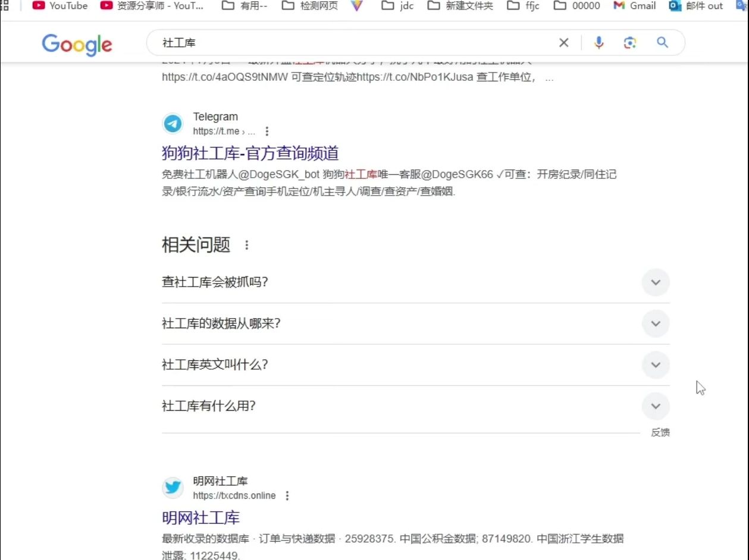
Task: Click the blue magnifier search icon
Action: 663,42
